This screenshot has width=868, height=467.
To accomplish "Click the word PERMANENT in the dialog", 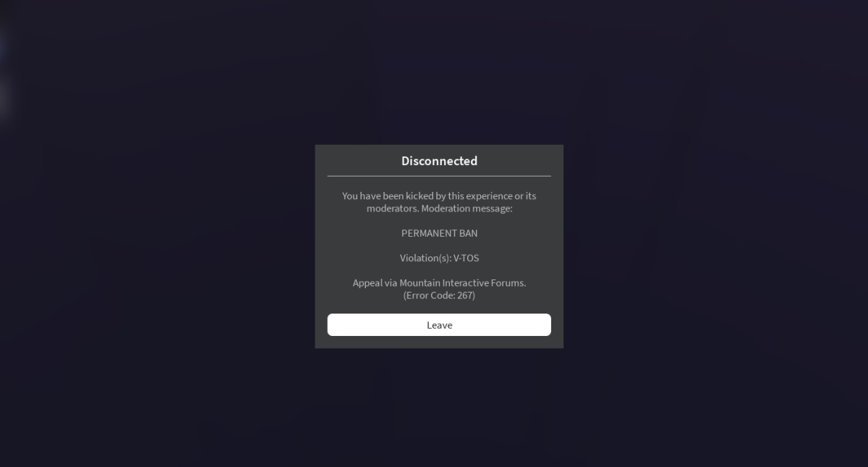I will point(429,233).
